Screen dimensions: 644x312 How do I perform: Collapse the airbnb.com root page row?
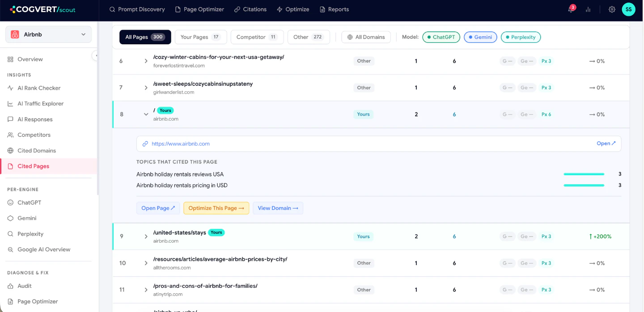pos(146,114)
